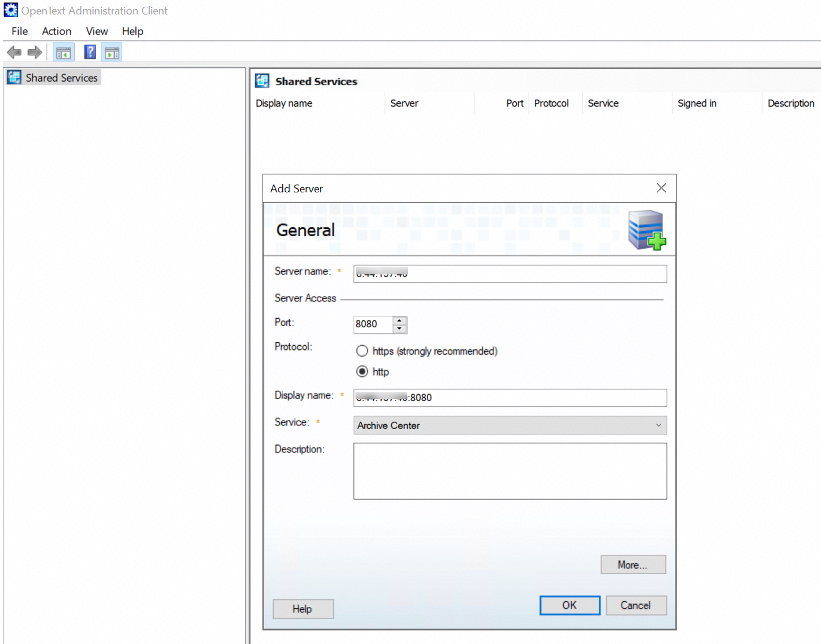This screenshot has height=644, width=821.
Task: Close the Add Server dialog
Action: coord(661,188)
